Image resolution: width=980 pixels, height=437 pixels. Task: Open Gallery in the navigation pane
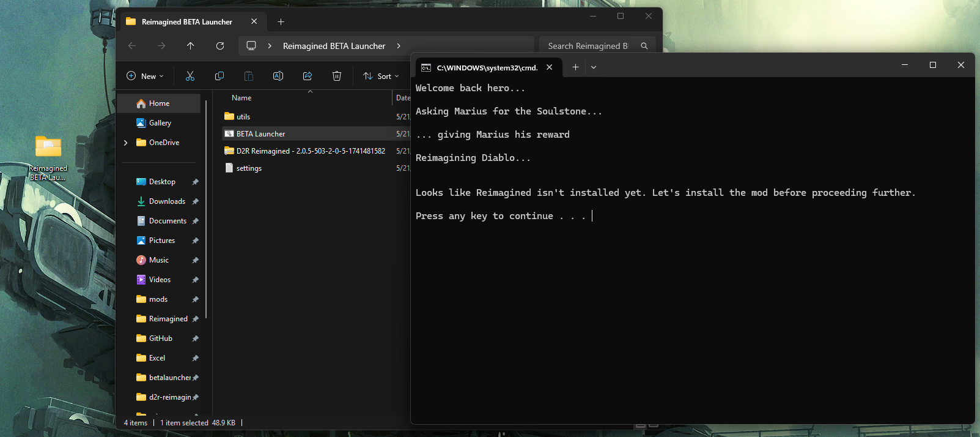(159, 123)
